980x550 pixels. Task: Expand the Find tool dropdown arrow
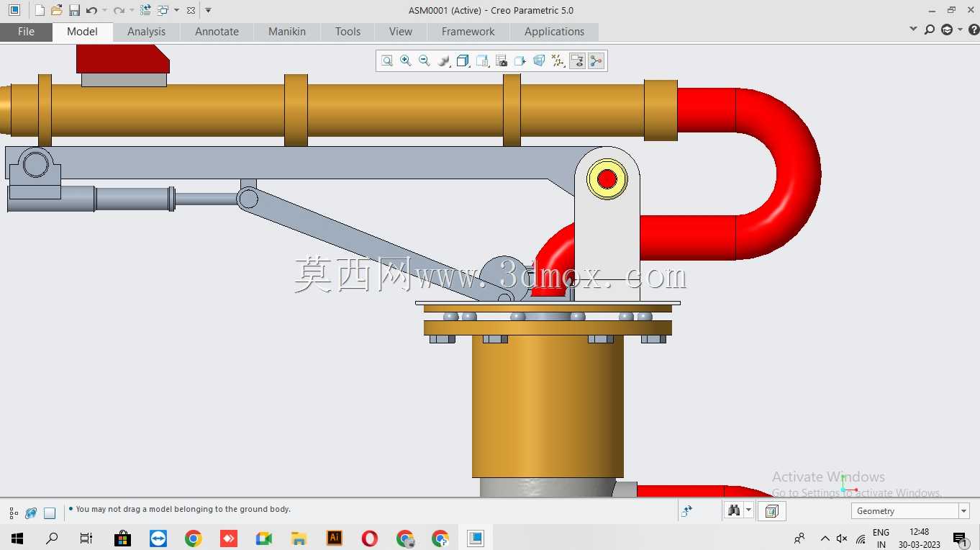point(749,511)
